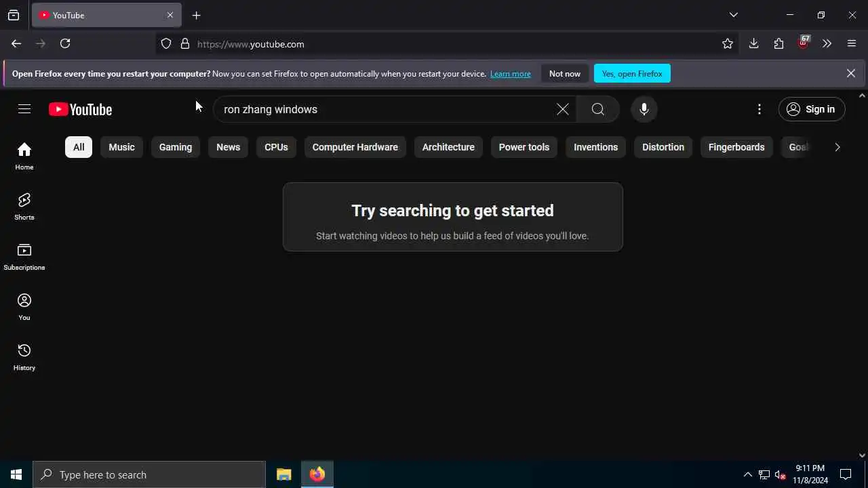
Task: Dismiss the Firefox notification bar
Action: coord(850,73)
